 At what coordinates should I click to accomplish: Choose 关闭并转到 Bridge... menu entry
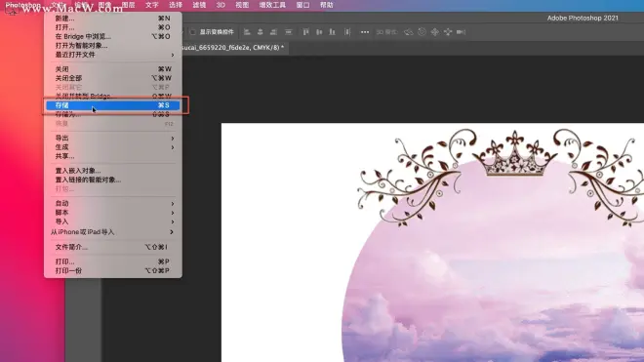point(113,97)
